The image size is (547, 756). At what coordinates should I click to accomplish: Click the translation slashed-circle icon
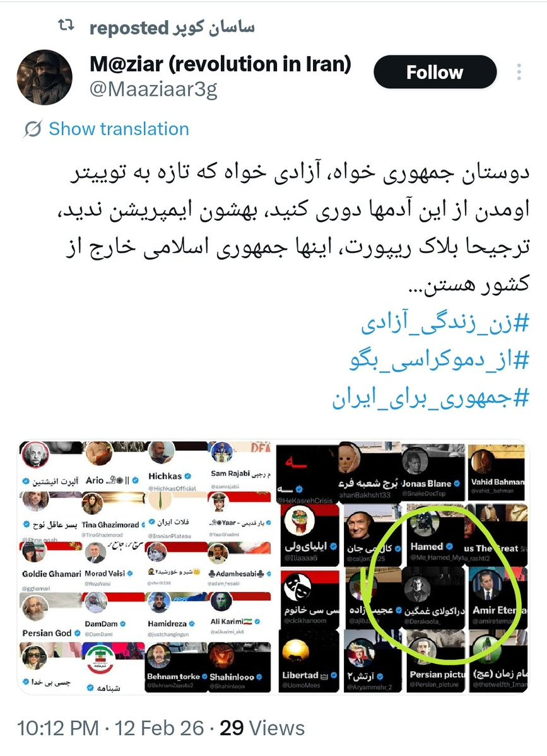[x=33, y=129]
